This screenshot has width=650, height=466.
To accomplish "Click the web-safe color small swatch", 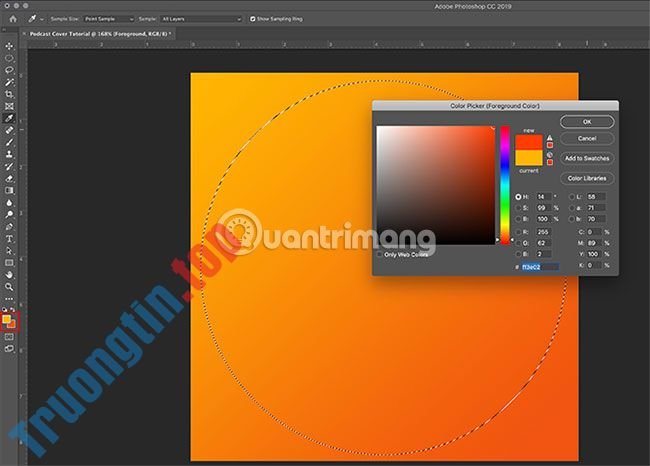I will (550, 162).
